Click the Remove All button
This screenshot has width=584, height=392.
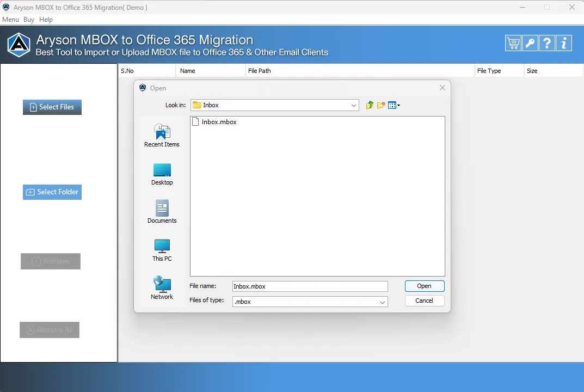click(x=50, y=330)
